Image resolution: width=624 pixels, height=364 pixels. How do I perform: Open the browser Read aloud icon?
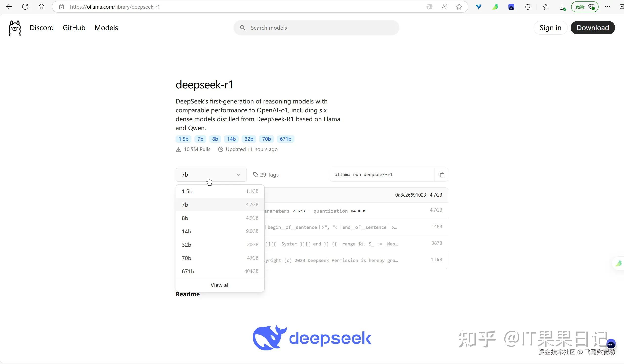[444, 7]
